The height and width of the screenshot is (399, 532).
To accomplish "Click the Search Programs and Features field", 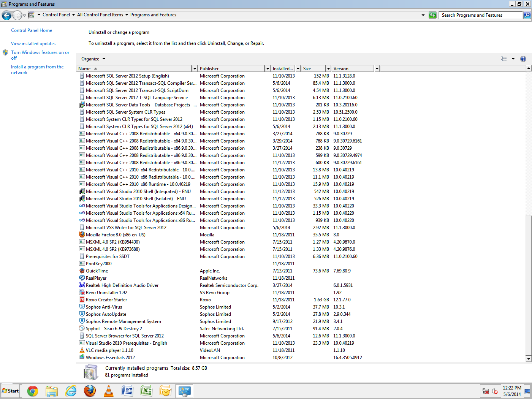I will [481, 15].
